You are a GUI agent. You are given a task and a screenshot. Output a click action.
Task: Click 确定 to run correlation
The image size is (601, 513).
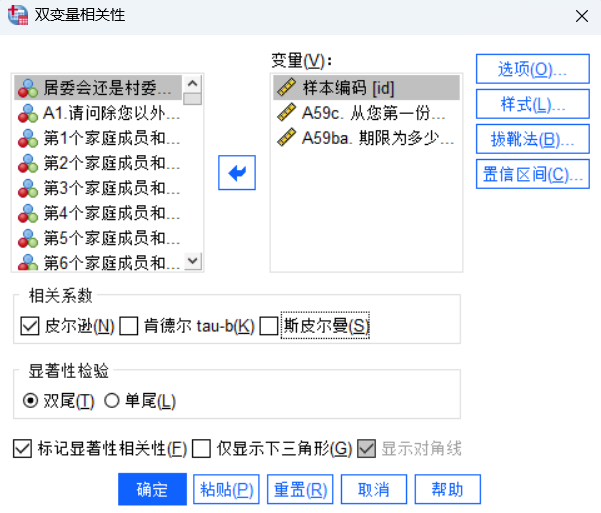(x=153, y=490)
